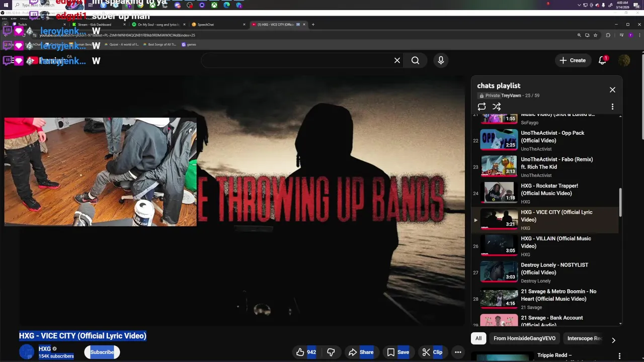Open the games bookmark
The height and width of the screenshot is (362, 644).
click(x=189, y=44)
